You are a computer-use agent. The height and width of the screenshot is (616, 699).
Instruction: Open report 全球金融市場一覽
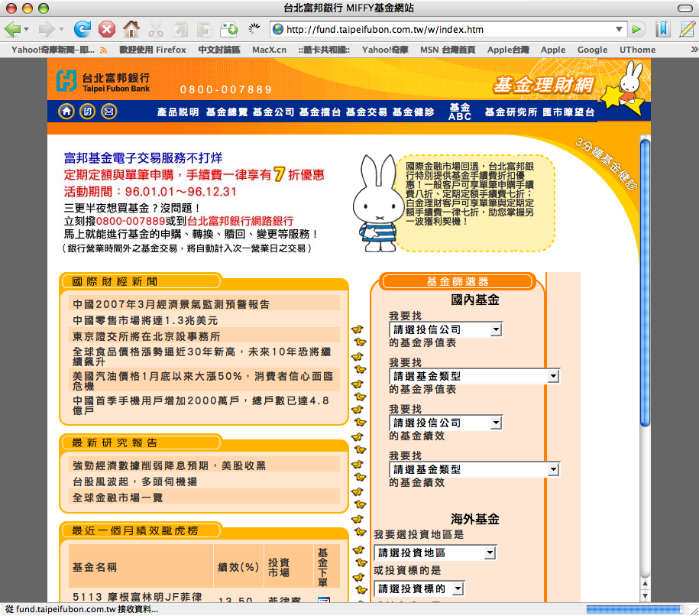coord(118,498)
